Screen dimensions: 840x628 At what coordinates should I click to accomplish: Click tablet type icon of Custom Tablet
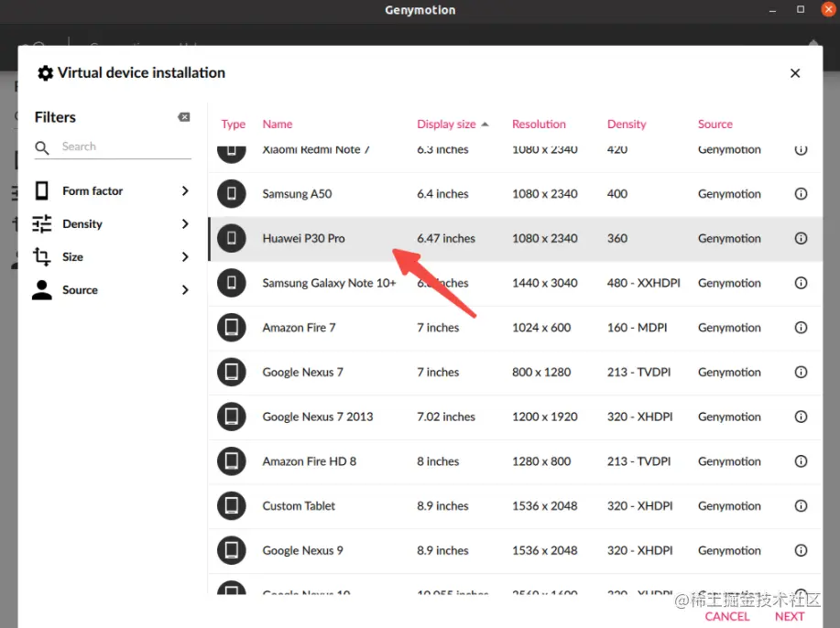point(232,506)
